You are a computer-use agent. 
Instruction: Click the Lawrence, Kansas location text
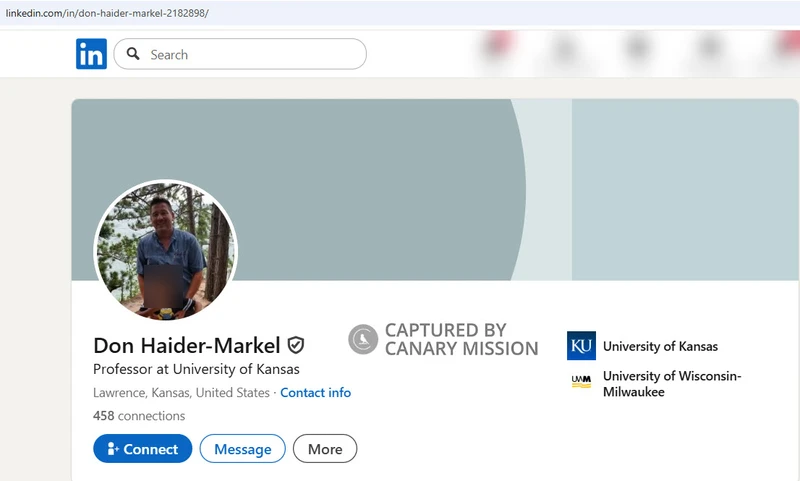tap(181, 393)
